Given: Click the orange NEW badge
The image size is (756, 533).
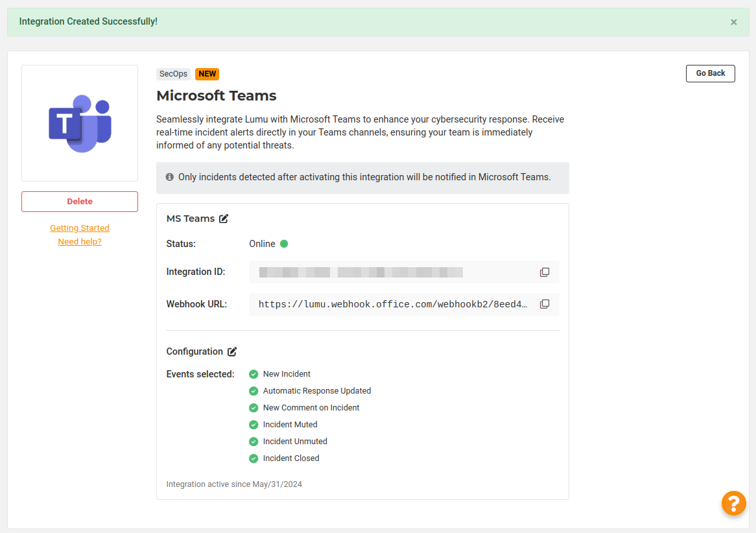Looking at the screenshot, I should point(207,74).
